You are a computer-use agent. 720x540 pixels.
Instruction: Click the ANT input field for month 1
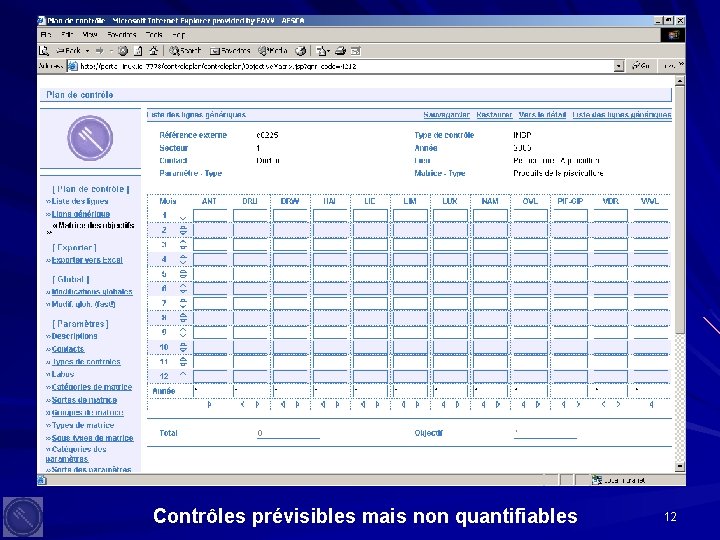point(210,215)
